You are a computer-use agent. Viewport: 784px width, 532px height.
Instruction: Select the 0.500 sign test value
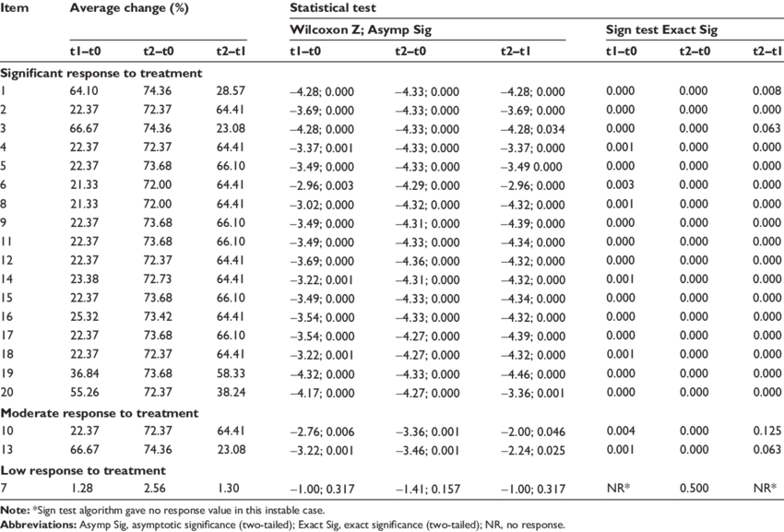(693, 485)
